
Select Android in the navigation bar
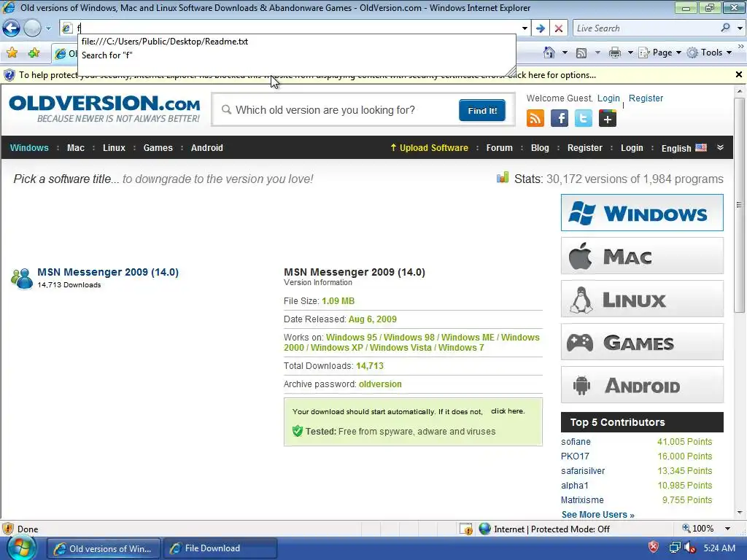coord(206,147)
